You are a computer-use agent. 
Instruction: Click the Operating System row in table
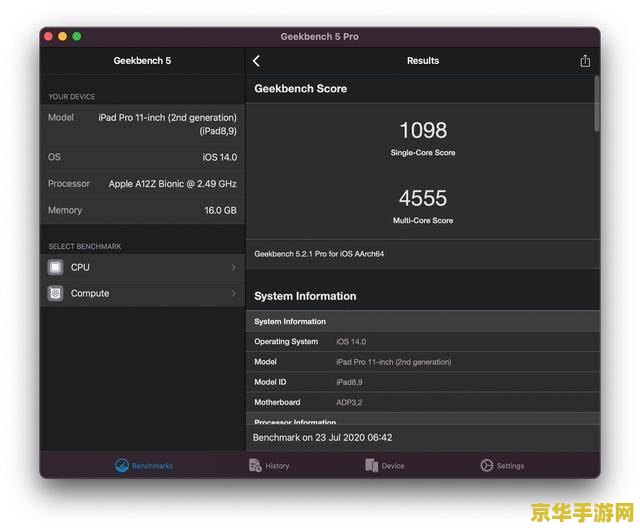(x=422, y=342)
